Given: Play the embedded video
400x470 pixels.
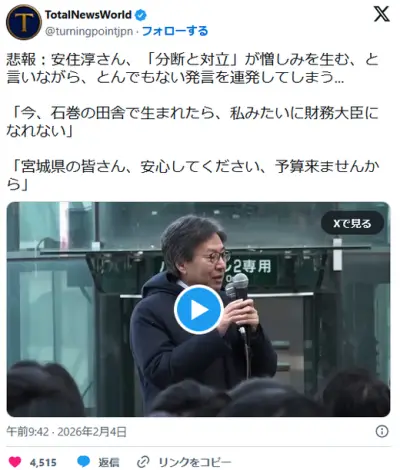Looking at the screenshot, I should 199,310.
